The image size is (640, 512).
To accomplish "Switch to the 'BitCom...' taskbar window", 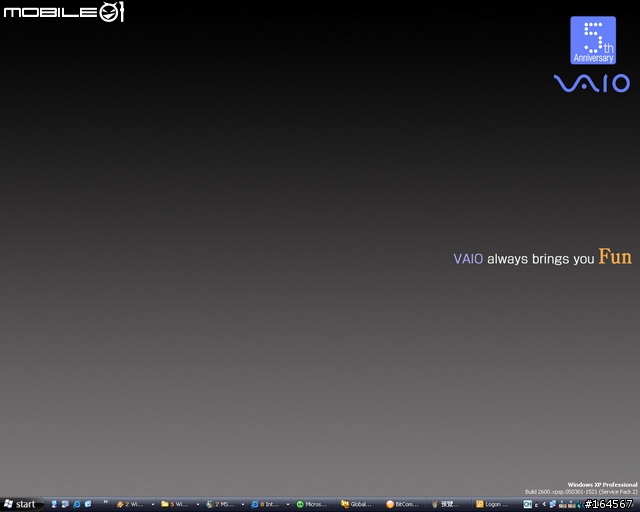I will (403, 505).
